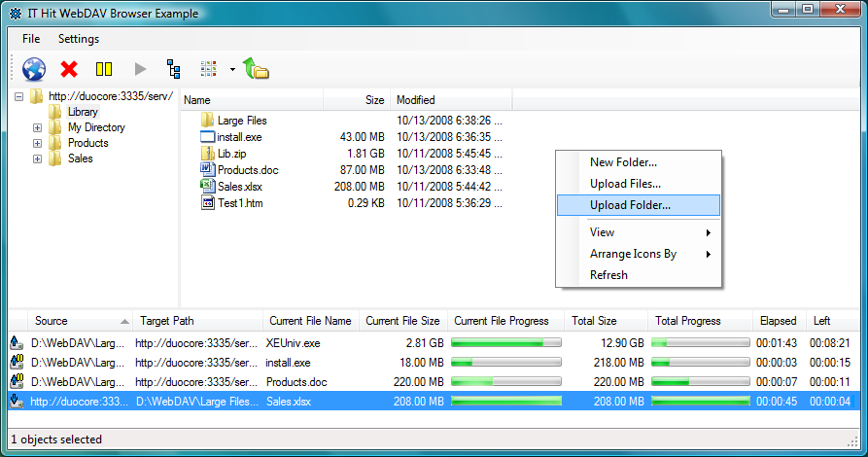Screen dimensions: 868x457
Task: Open the view mode dropdown arrow
Action: coord(232,69)
